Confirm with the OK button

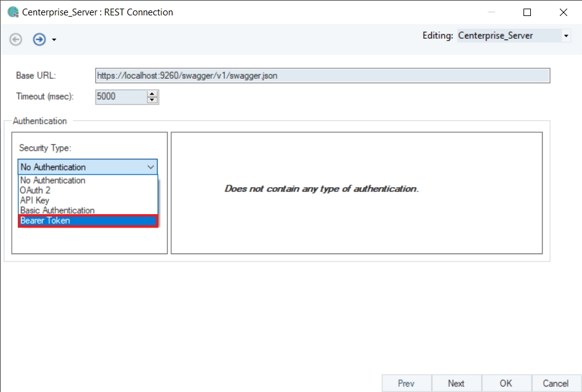pyautogui.click(x=506, y=383)
